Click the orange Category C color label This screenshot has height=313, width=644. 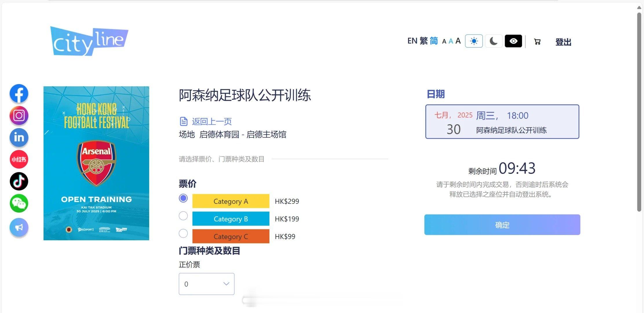[231, 236]
